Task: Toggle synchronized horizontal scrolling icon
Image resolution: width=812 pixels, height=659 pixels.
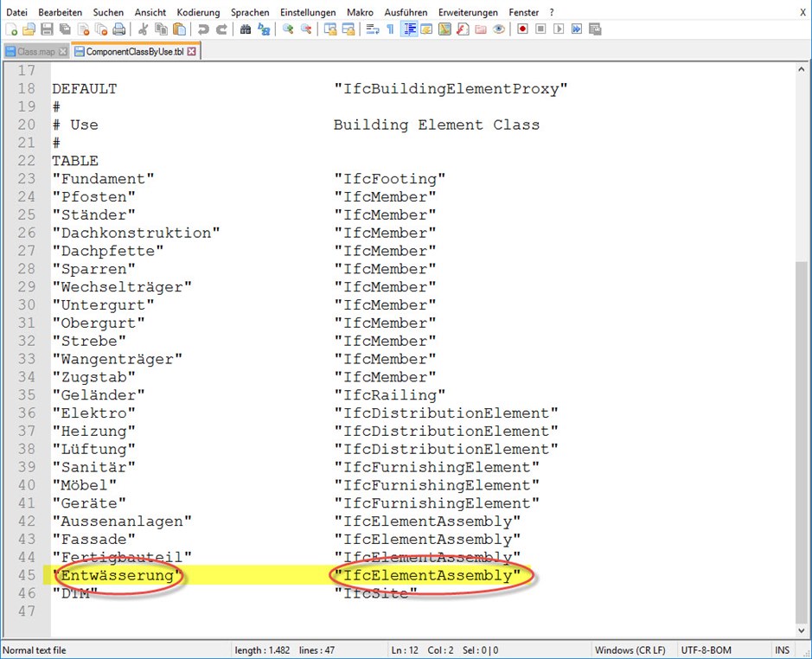Action: 348,29
